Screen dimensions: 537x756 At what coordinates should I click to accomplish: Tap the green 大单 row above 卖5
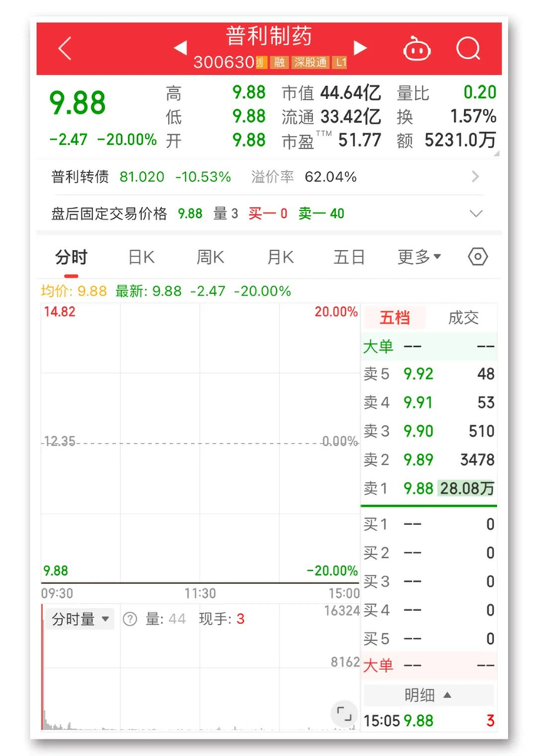point(429,346)
